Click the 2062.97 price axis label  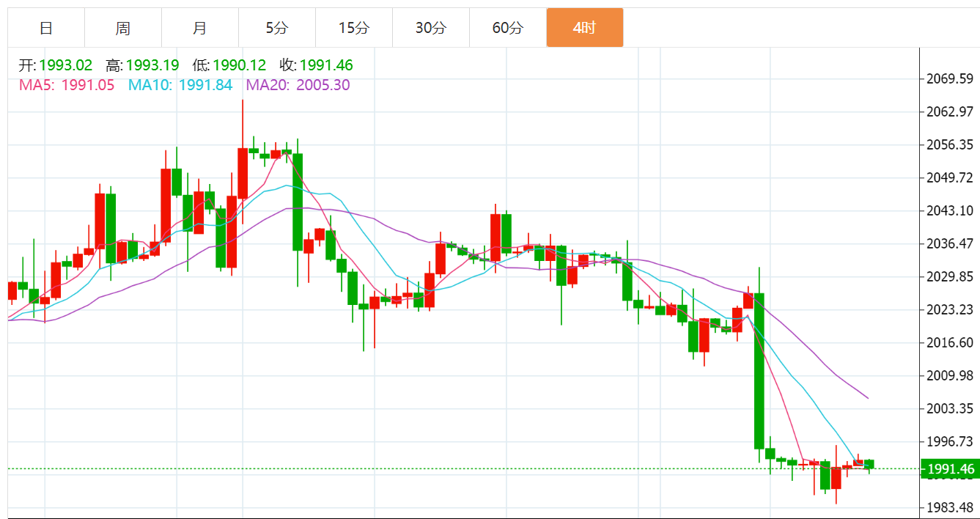pos(951,112)
